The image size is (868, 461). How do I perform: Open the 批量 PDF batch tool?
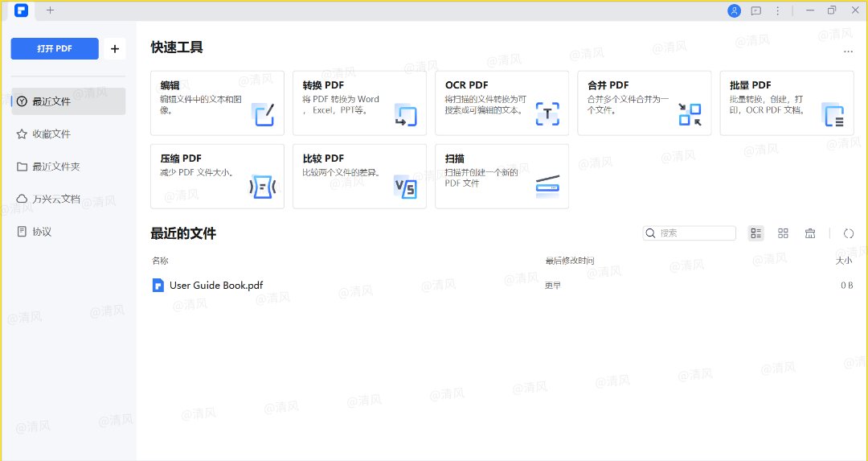pyautogui.click(x=786, y=103)
